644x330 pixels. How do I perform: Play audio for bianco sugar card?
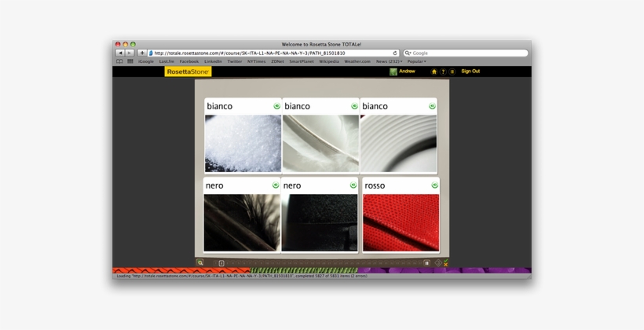(x=276, y=106)
